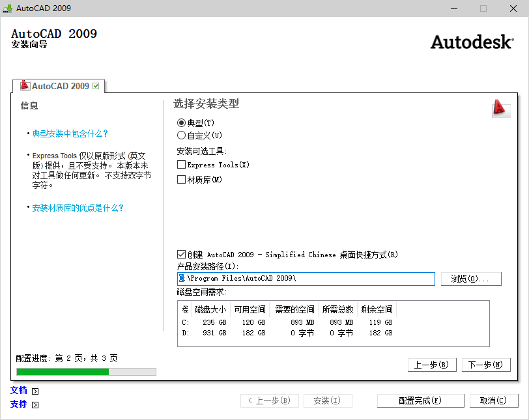
Task: Click the 配置完成(F) button
Action: [420, 400]
